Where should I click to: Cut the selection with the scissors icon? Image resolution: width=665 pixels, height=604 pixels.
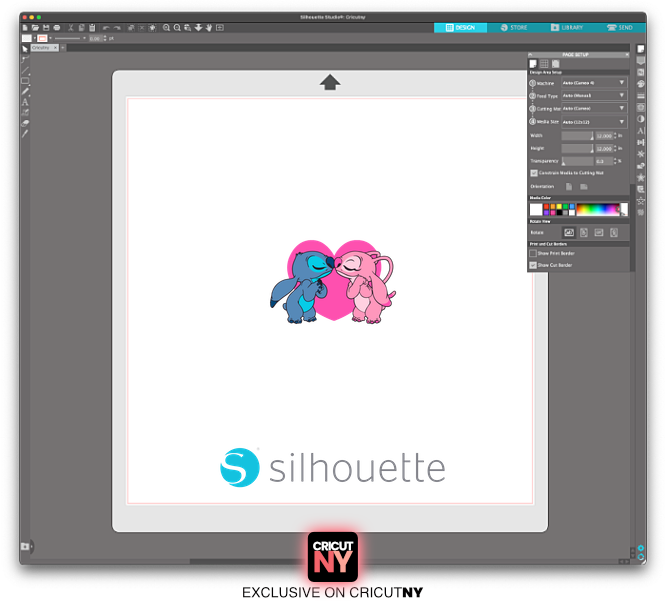click(71, 28)
